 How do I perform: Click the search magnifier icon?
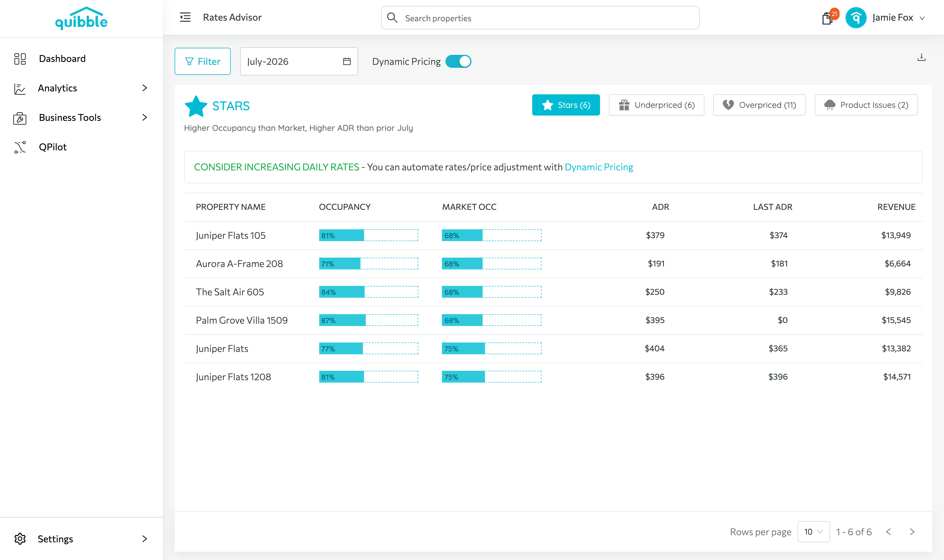pos(392,18)
